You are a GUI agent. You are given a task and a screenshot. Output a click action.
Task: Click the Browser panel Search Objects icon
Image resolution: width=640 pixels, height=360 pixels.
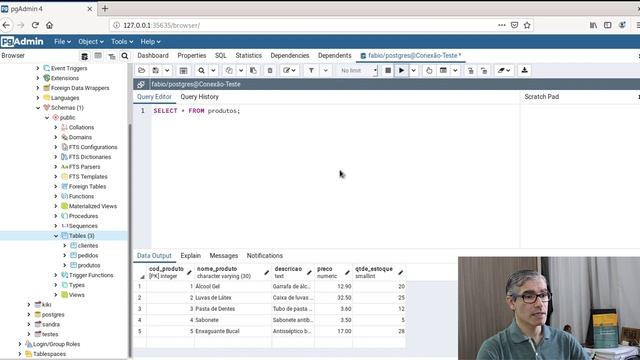[125, 56]
